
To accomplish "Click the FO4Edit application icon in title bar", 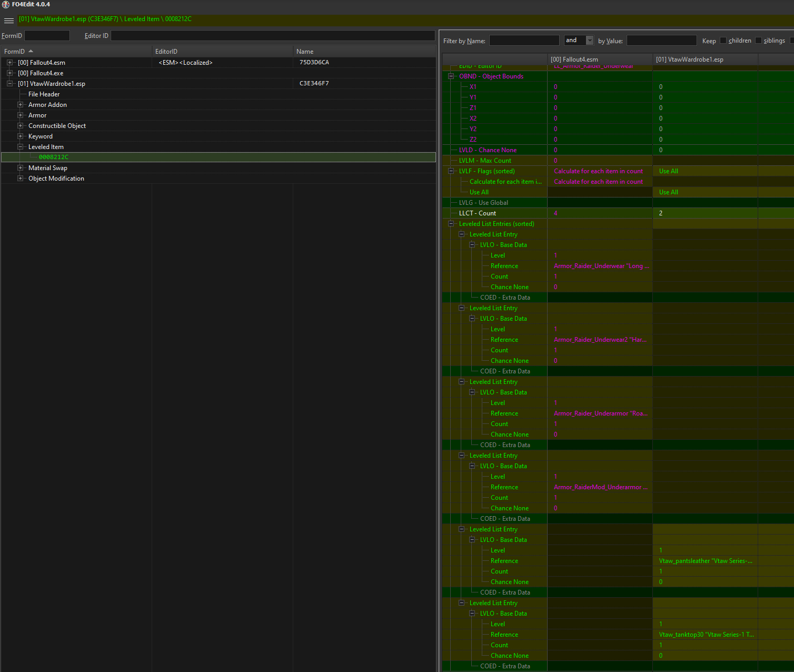I will pyautogui.click(x=6, y=4).
